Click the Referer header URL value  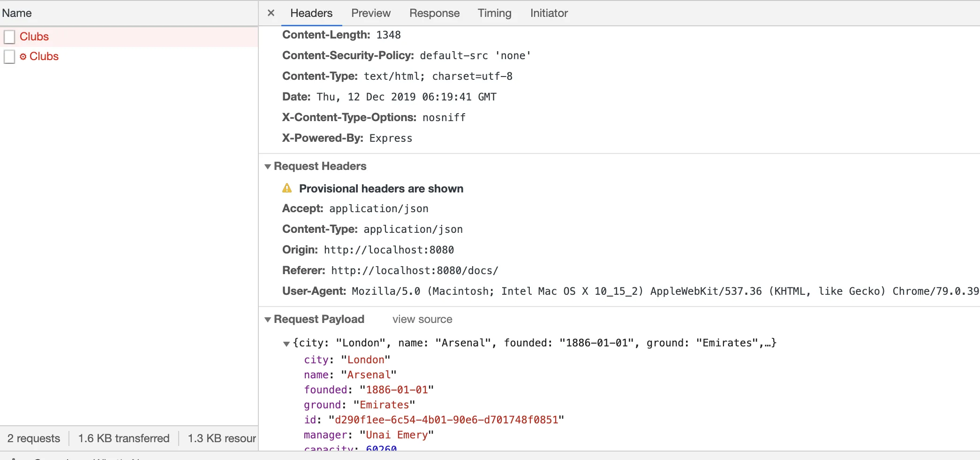(414, 271)
